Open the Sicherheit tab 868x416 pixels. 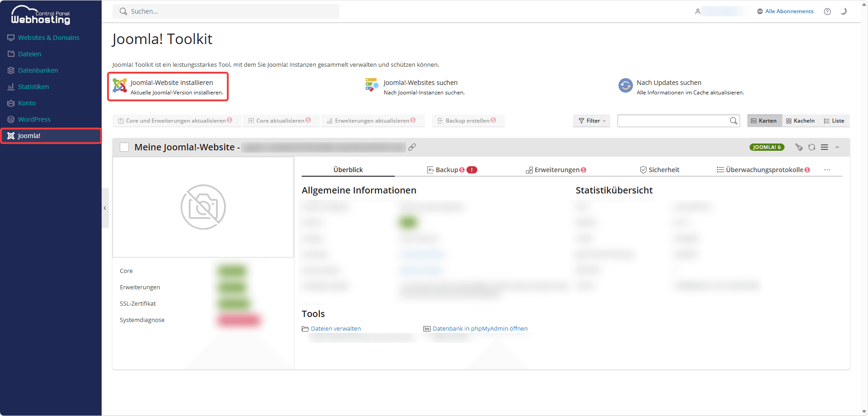659,170
